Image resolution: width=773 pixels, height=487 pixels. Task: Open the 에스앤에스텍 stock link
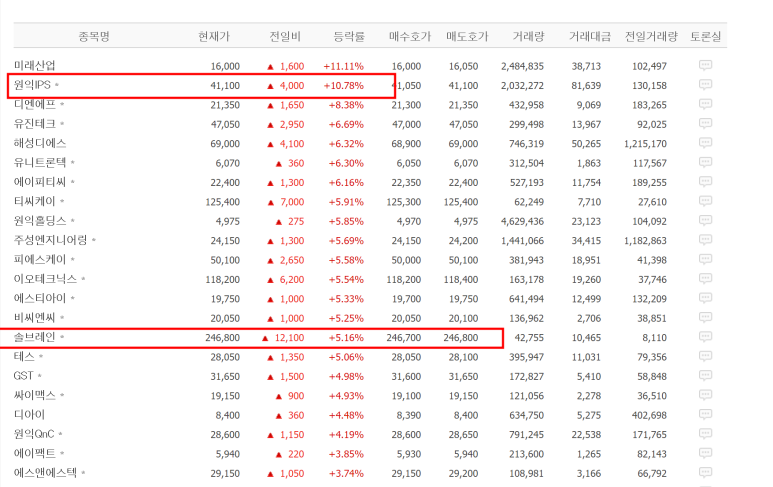(x=45, y=473)
